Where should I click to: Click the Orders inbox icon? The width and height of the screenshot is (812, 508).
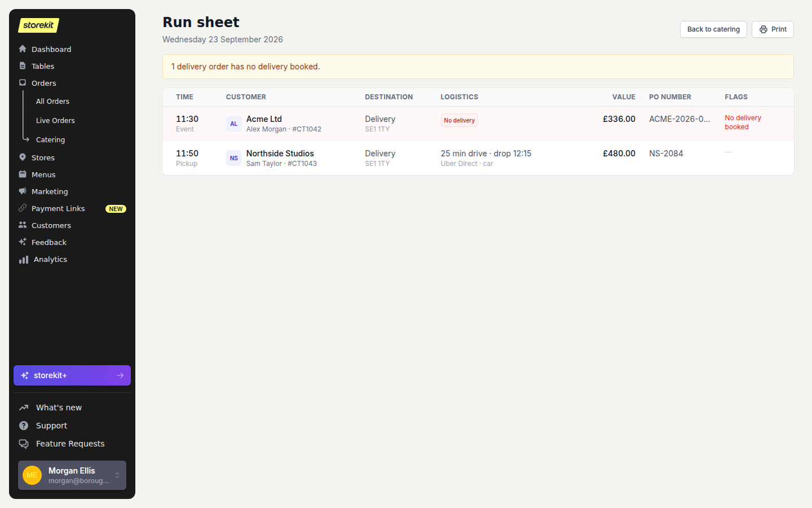[23, 83]
